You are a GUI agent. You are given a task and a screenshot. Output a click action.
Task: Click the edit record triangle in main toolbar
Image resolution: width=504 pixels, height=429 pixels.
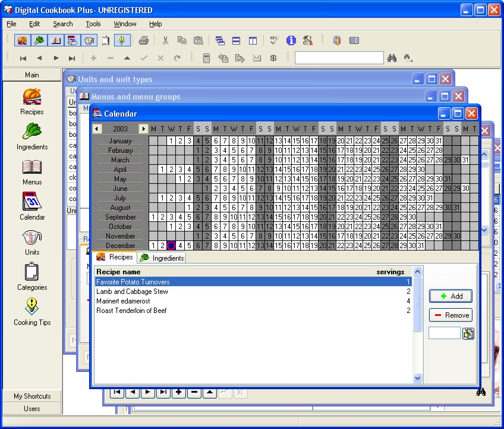[x=127, y=58]
